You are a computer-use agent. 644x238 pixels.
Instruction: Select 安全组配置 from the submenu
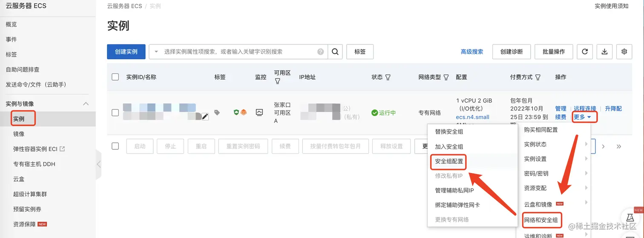tap(449, 161)
